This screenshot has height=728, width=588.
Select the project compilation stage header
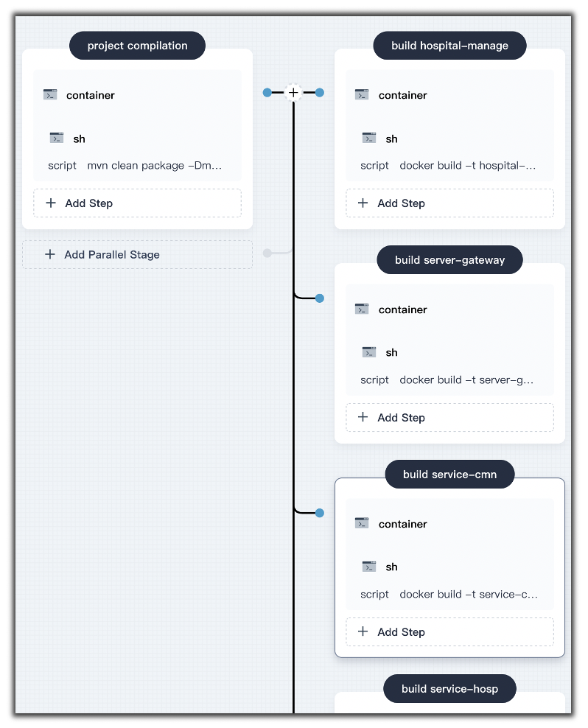point(138,46)
